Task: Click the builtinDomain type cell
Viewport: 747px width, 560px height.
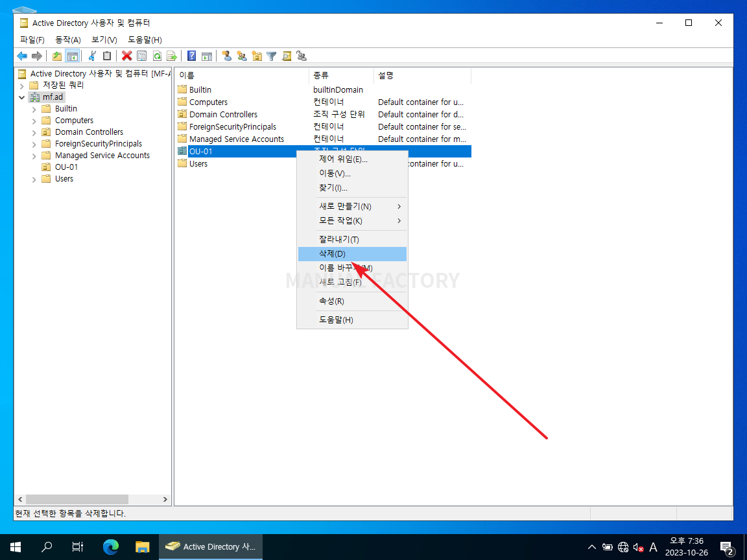Action: pyautogui.click(x=338, y=89)
